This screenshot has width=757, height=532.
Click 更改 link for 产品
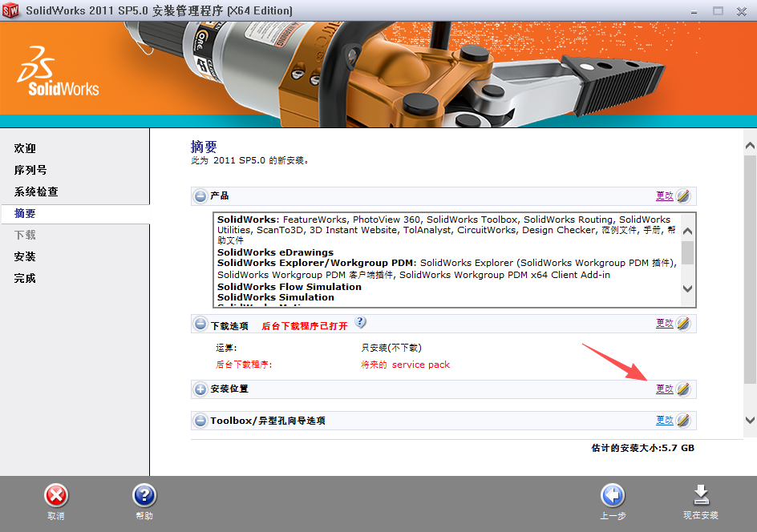tap(664, 195)
